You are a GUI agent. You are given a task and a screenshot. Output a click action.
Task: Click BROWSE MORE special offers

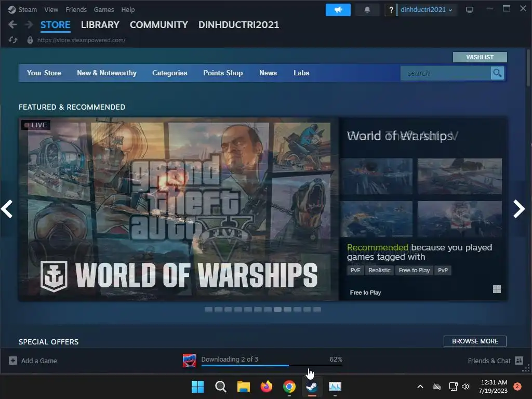[x=475, y=341]
